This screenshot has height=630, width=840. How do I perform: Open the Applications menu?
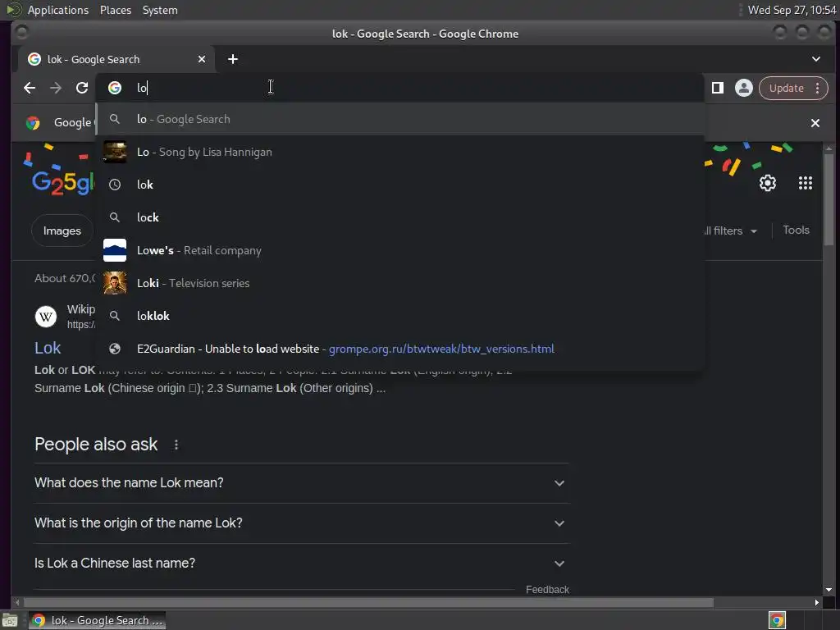pos(58,10)
